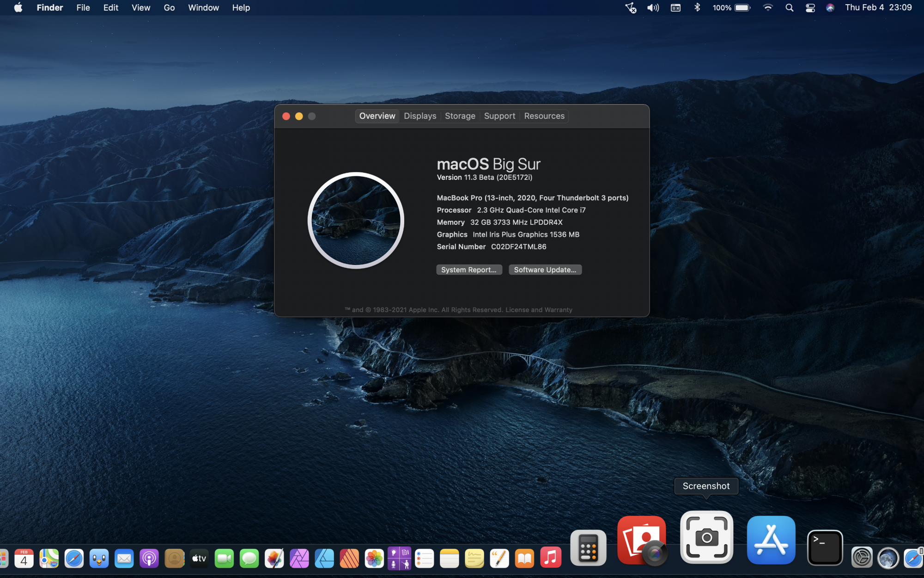Viewport: 924px width, 578px height.
Task: Switch to the Displays tab
Action: coord(419,116)
